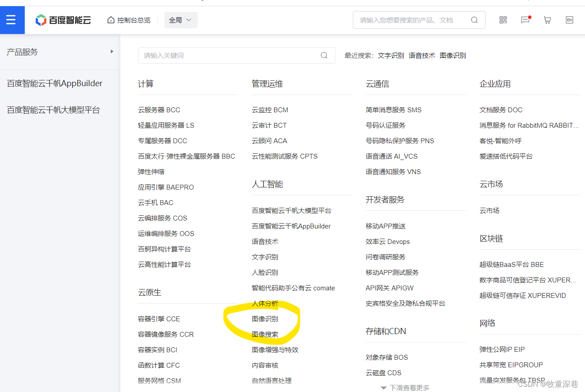Image resolution: width=585 pixels, height=392 pixels.
Task: Open the QR code icon in top bar
Action: coord(503,20)
